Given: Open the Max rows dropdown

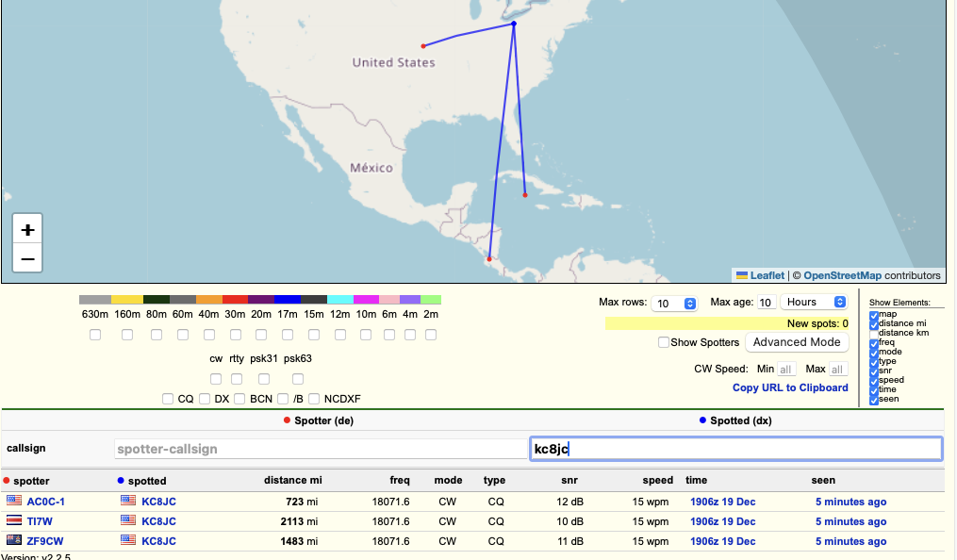Looking at the screenshot, I should tap(674, 304).
